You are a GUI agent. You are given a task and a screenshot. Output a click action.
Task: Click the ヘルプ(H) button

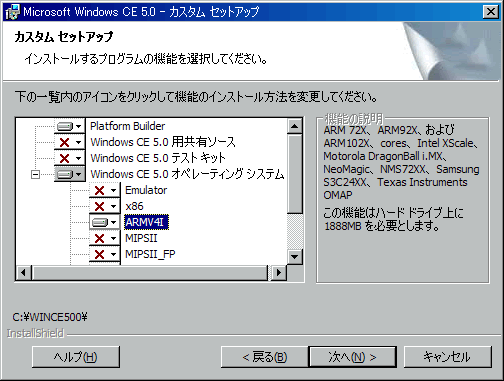[76, 357]
